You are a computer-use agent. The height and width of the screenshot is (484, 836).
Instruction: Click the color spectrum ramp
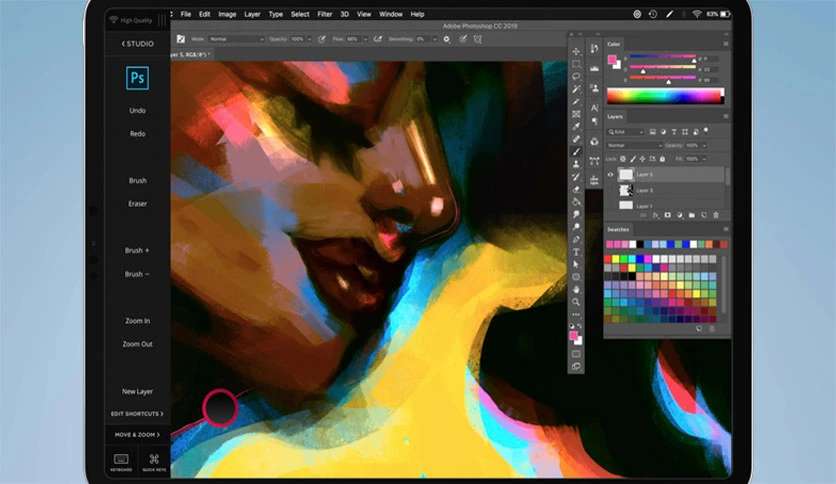(665, 96)
